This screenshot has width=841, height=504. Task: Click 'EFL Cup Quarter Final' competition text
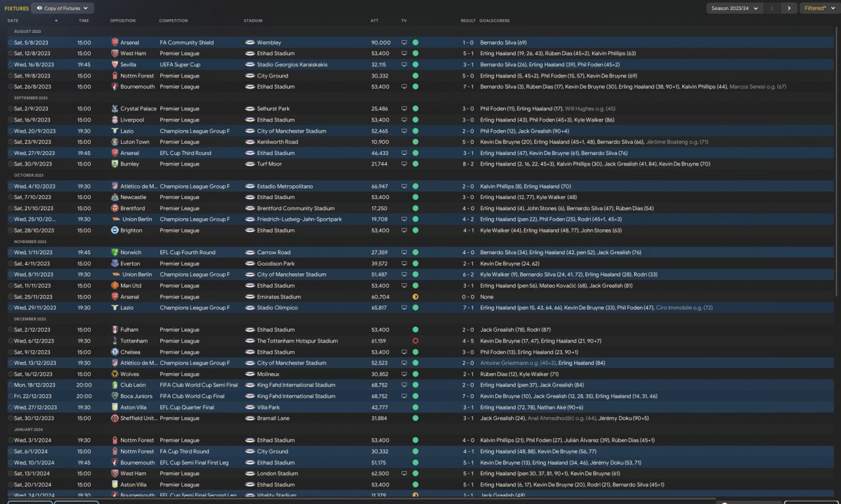pyautogui.click(x=187, y=407)
